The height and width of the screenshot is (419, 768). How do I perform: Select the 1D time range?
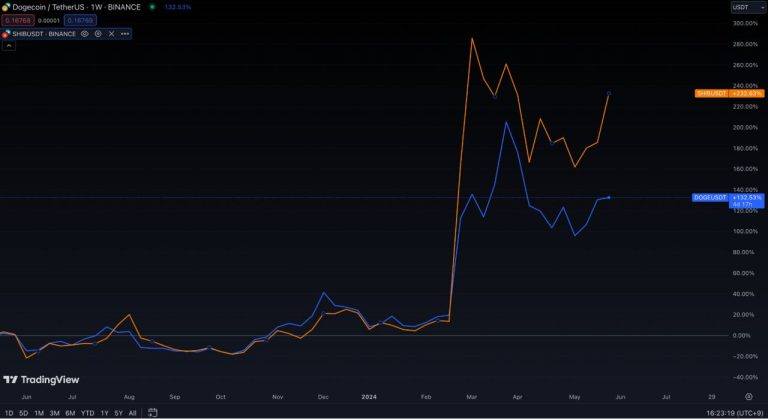(x=9, y=412)
